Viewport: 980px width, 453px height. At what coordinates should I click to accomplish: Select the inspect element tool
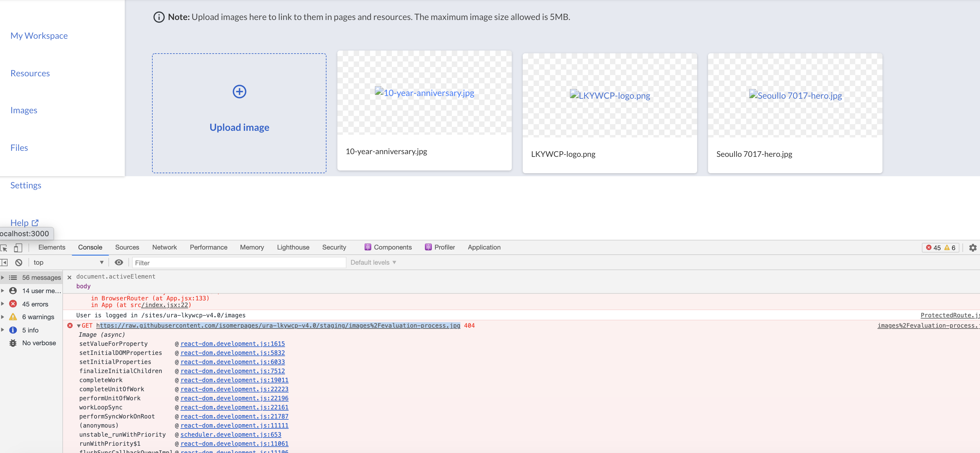pyautogui.click(x=4, y=248)
